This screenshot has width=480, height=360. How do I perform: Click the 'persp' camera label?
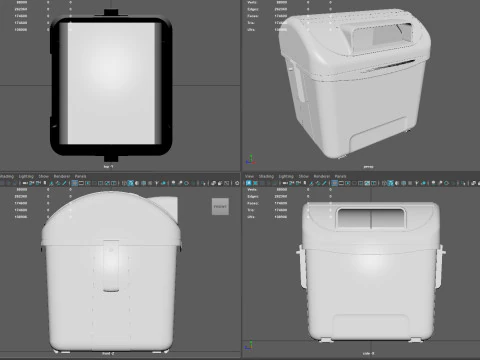pos(368,167)
